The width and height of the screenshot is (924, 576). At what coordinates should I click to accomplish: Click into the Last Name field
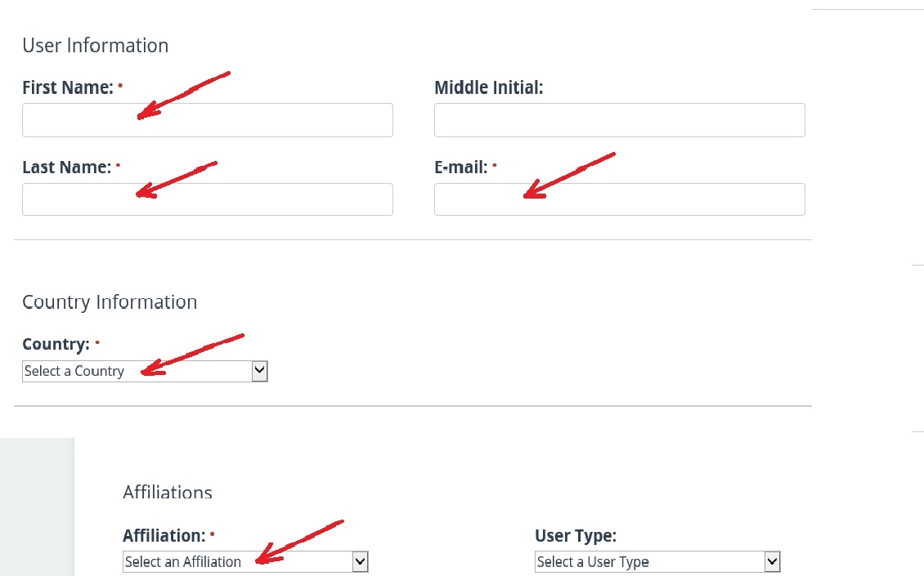tap(207, 199)
